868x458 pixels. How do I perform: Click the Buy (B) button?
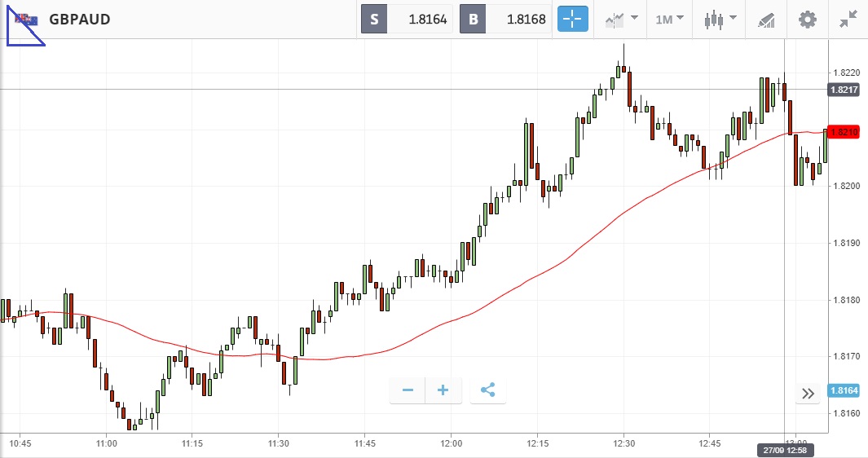[473, 19]
